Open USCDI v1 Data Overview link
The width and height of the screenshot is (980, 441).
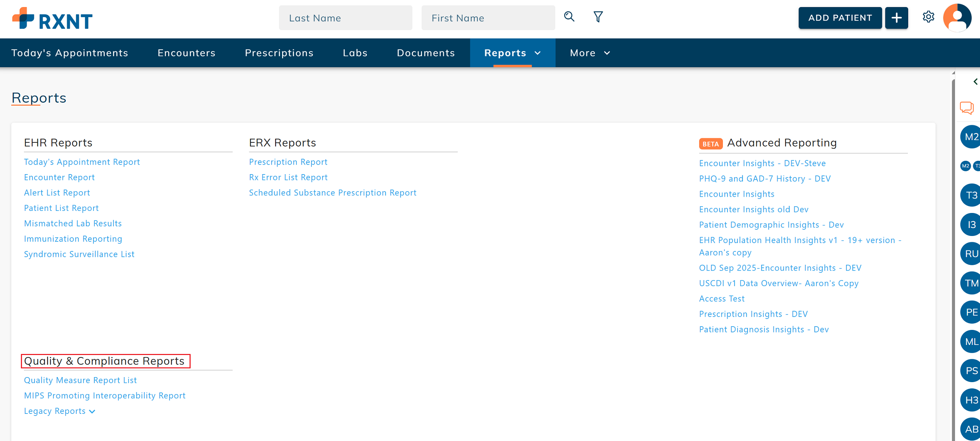pyautogui.click(x=779, y=284)
